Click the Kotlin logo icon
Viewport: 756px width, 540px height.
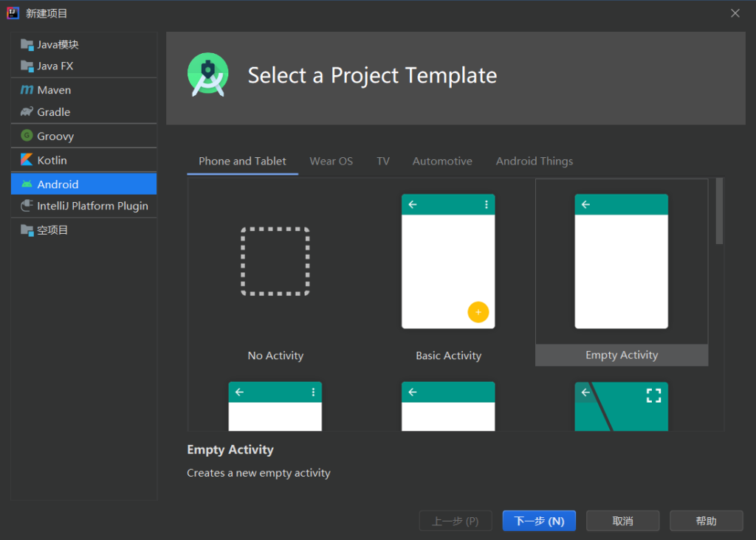pyautogui.click(x=27, y=160)
